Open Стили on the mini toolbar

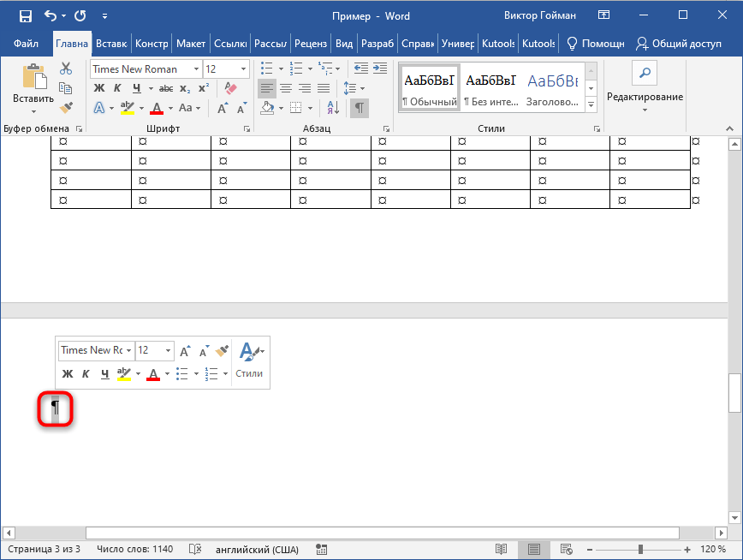pyautogui.click(x=249, y=360)
